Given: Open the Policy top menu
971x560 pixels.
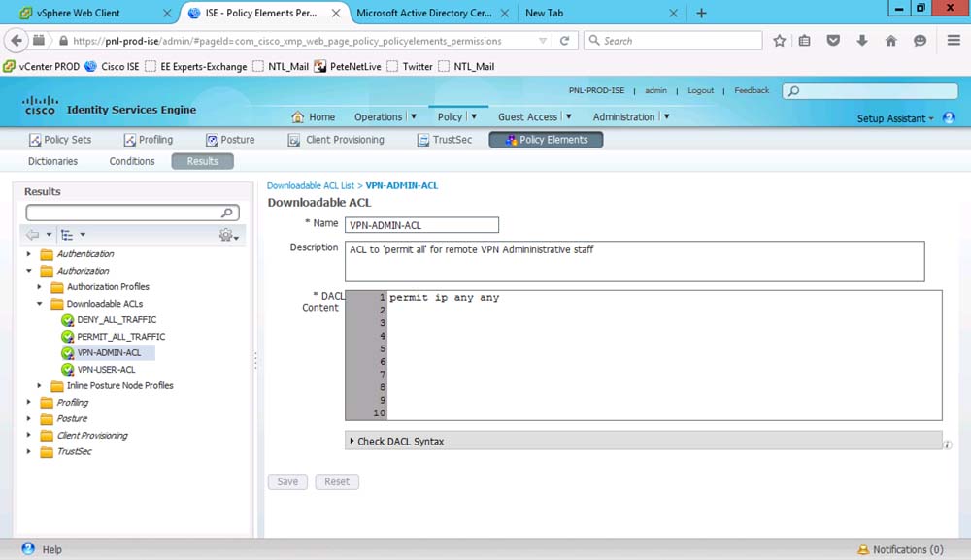Looking at the screenshot, I should tap(450, 117).
